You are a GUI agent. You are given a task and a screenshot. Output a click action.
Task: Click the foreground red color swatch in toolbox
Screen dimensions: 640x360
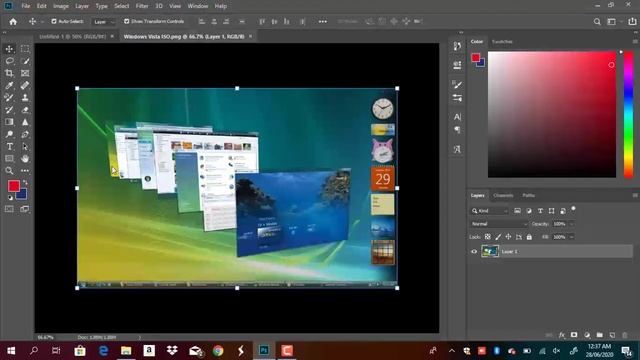point(13,186)
